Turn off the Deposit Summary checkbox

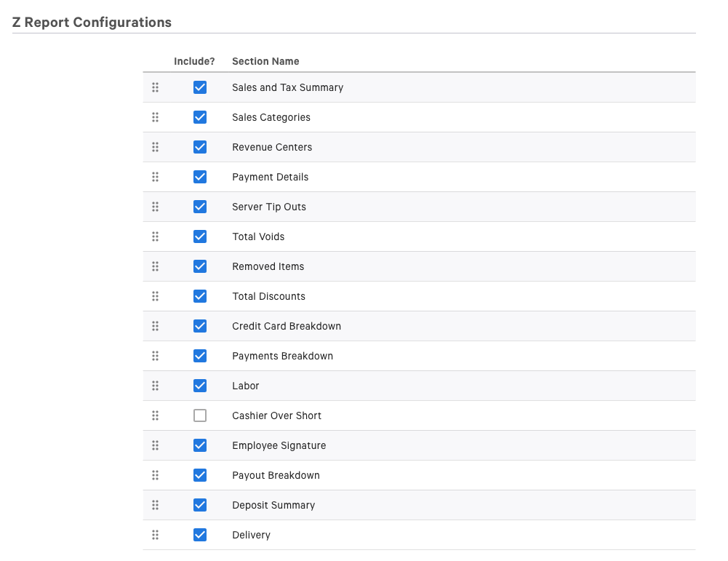[x=200, y=505]
